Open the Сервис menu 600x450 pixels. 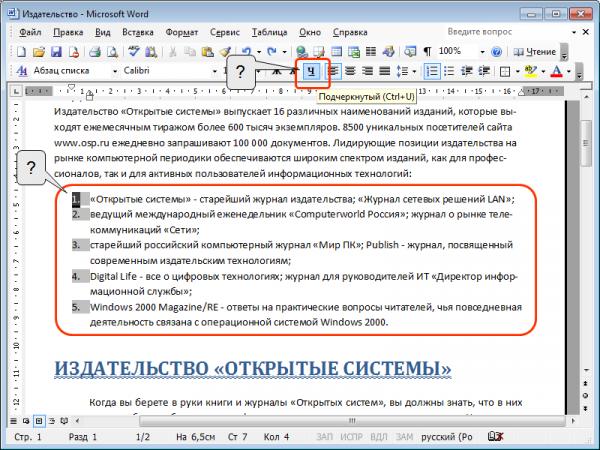click(x=225, y=32)
